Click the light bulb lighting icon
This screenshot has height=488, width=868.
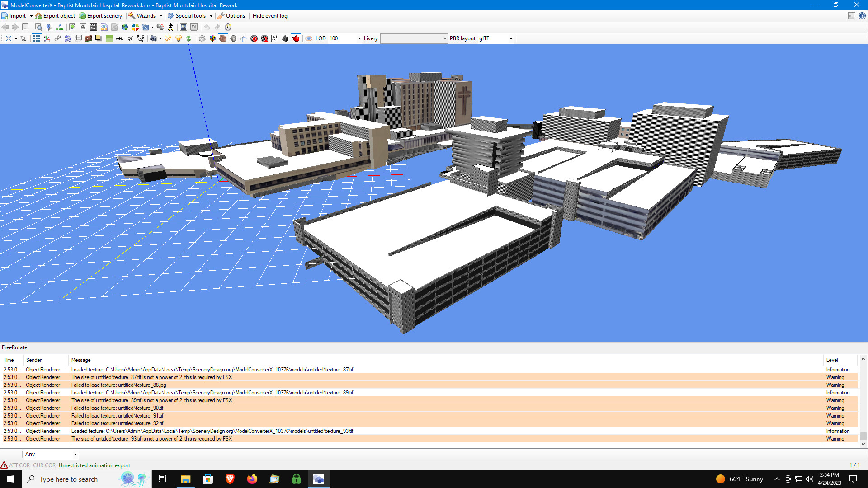[x=178, y=38]
